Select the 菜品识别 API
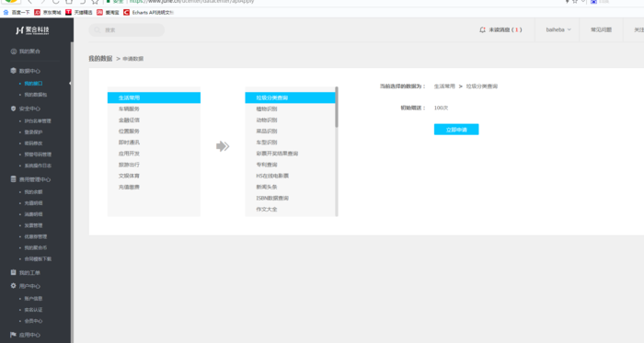The width and height of the screenshot is (644, 343). (x=290, y=131)
